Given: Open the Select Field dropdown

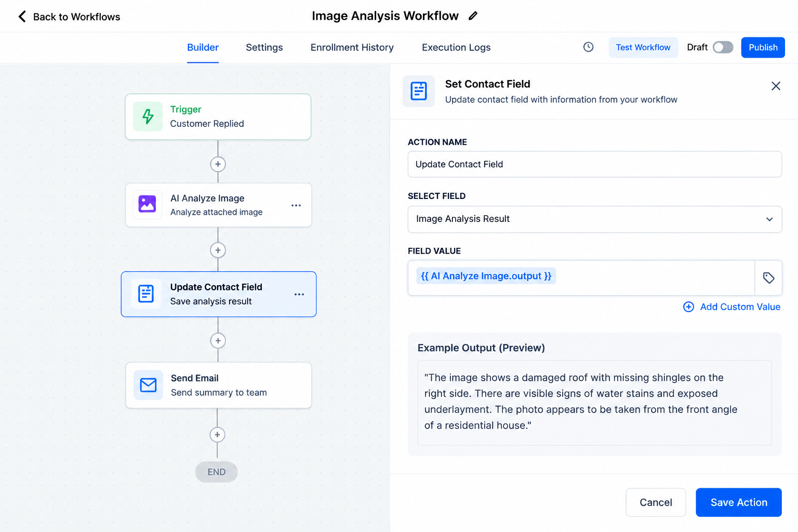Looking at the screenshot, I should click(595, 219).
